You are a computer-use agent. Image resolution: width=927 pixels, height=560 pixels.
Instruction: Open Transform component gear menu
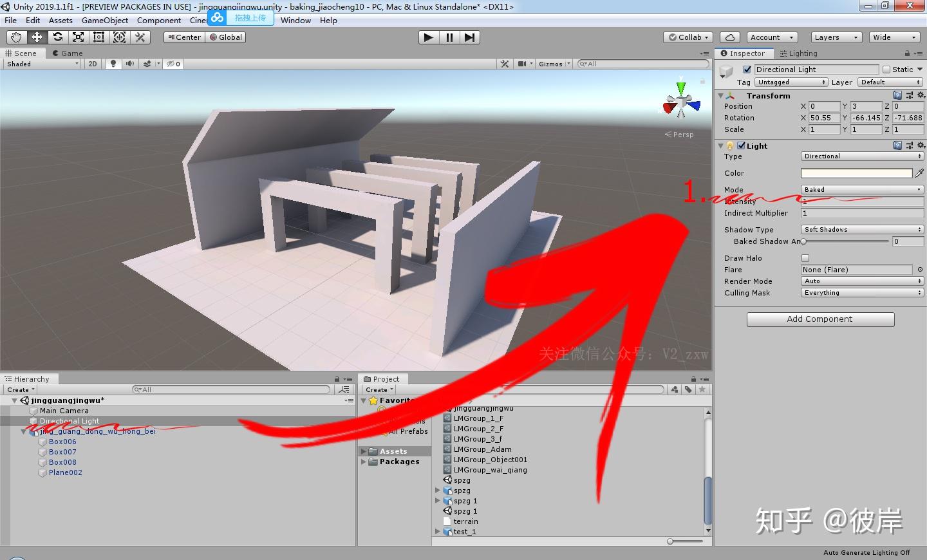pos(921,95)
